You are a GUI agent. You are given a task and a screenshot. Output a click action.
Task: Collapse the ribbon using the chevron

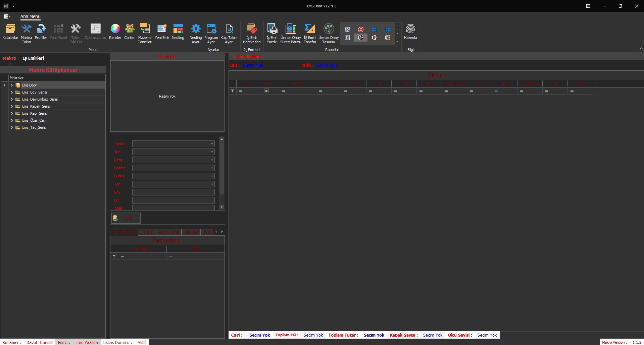click(x=641, y=48)
